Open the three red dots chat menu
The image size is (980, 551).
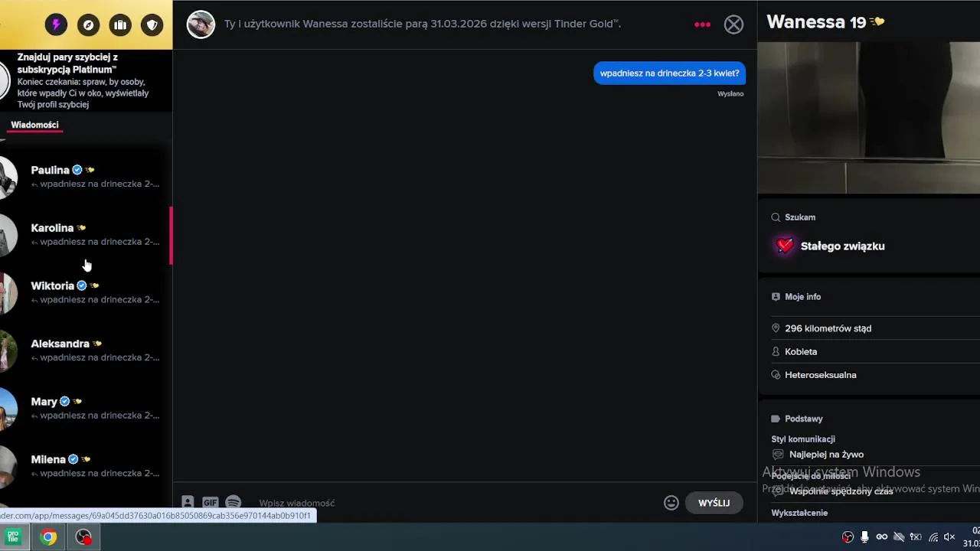pyautogui.click(x=702, y=24)
